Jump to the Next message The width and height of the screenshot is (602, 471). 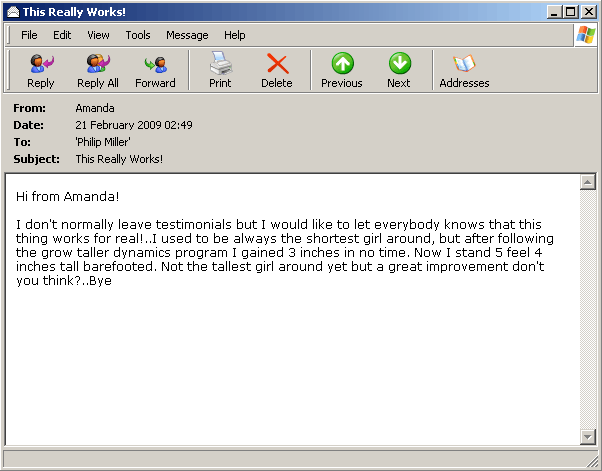[x=399, y=70]
